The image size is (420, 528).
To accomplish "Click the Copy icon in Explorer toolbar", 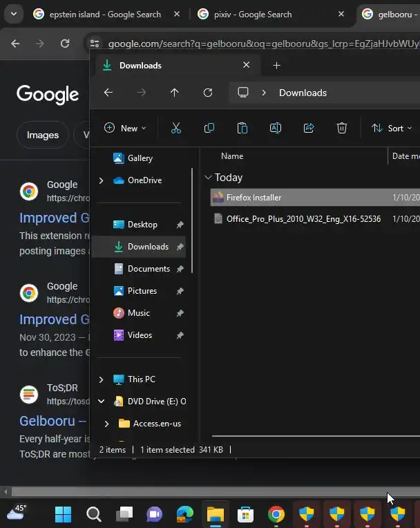I will click(209, 128).
